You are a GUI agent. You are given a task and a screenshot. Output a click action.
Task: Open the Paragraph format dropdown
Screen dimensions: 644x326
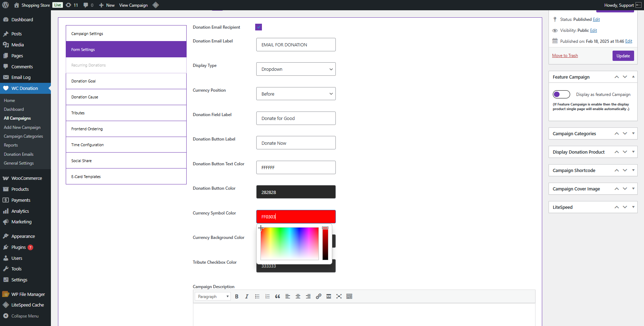(x=213, y=297)
